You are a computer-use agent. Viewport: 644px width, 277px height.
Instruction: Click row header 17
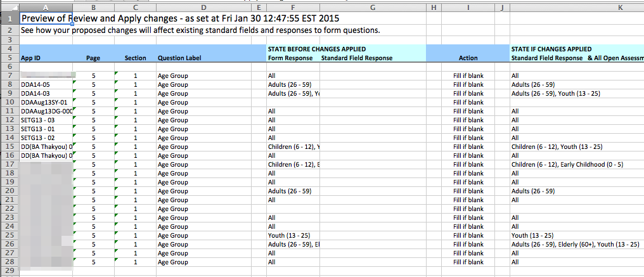pos(10,165)
